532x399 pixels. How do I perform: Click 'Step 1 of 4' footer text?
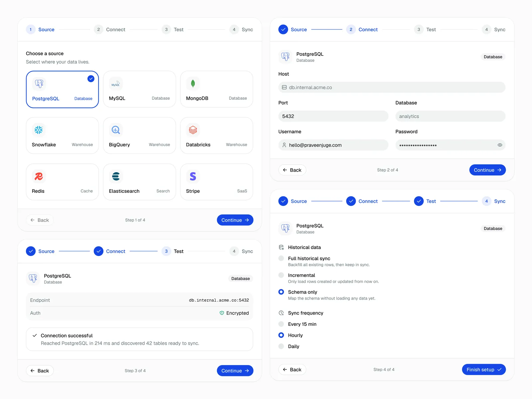(135, 220)
